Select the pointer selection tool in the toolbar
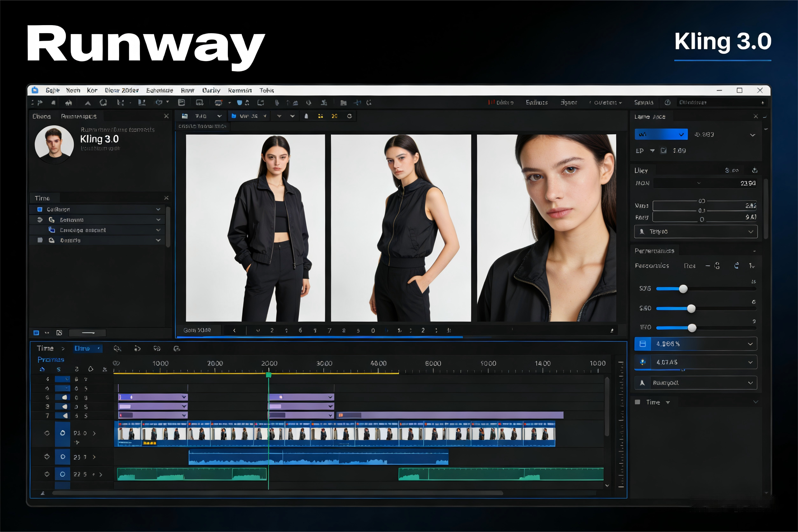 [x=89, y=102]
